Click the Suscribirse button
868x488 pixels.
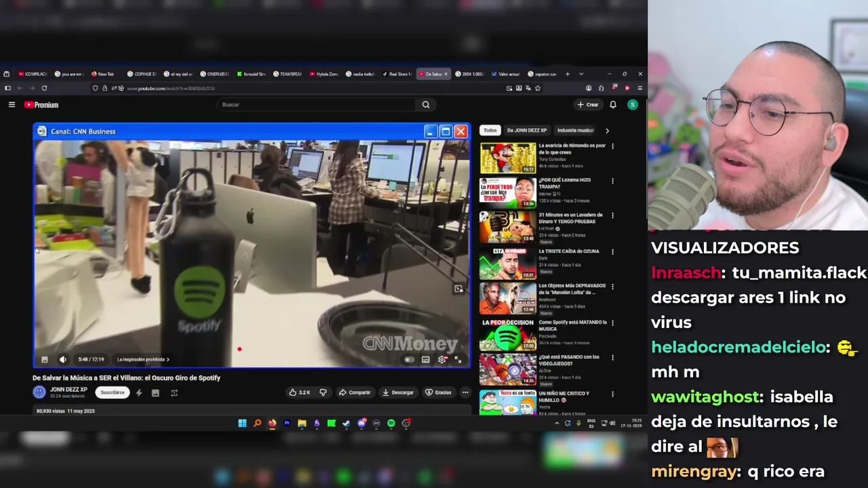point(113,392)
